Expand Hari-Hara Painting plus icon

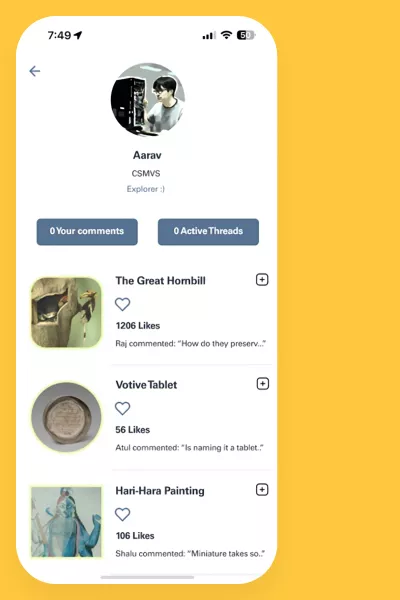pyautogui.click(x=262, y=489)
